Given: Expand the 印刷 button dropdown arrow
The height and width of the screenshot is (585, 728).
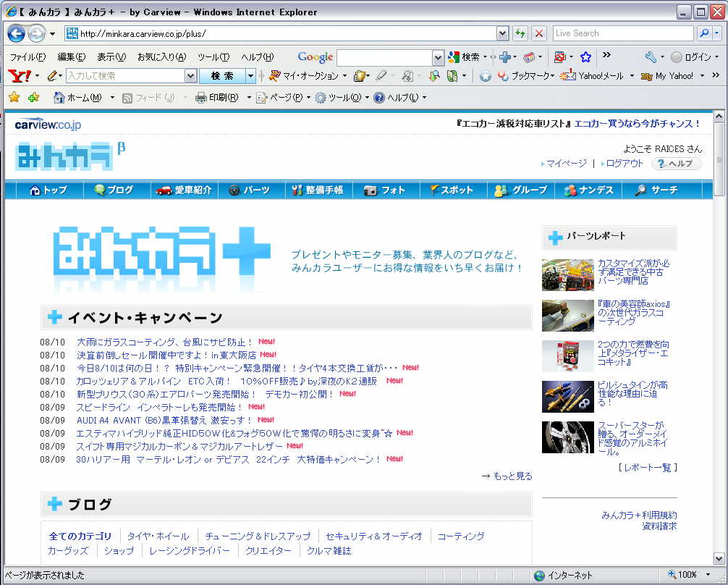Looking at the screenshot, I should click(x=249, y=98).
